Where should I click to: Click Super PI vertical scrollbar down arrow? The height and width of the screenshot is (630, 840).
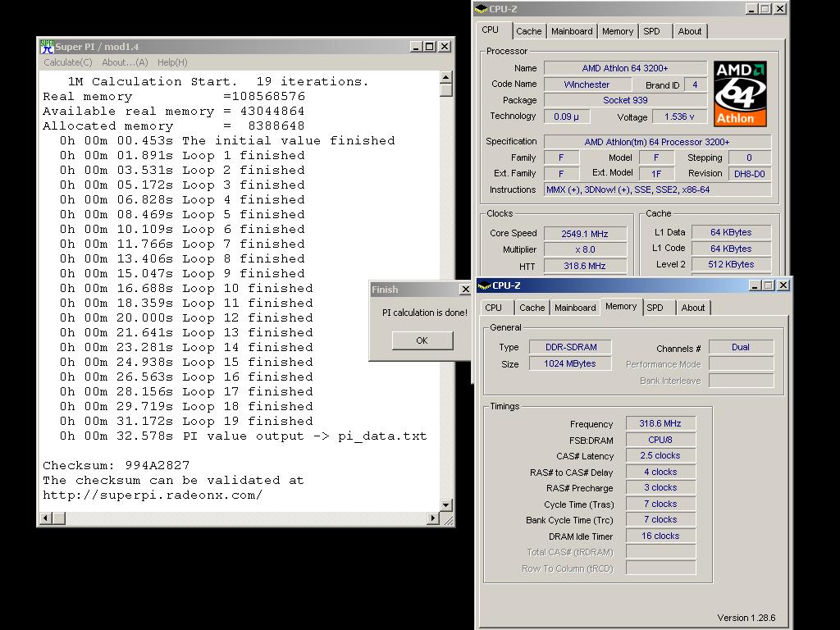click(445, 504)
